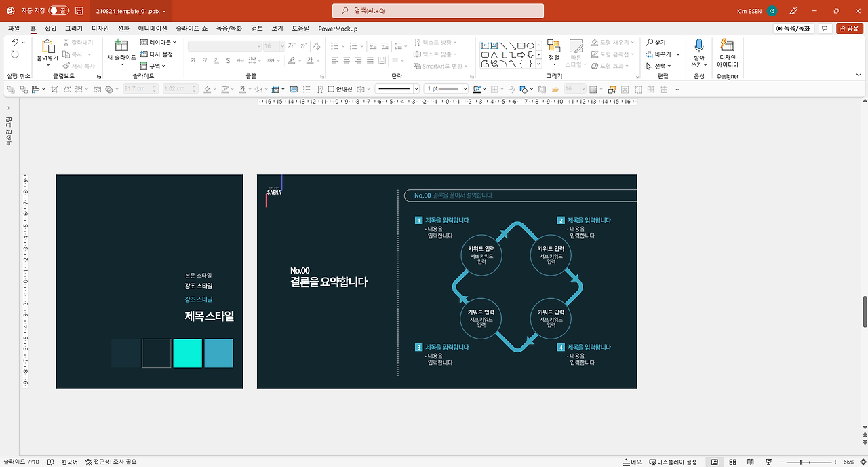The width and height of the screenshot is (868, 467).
Task: Open 디스플레이 설정 display settings
Action: coord(673,462)
